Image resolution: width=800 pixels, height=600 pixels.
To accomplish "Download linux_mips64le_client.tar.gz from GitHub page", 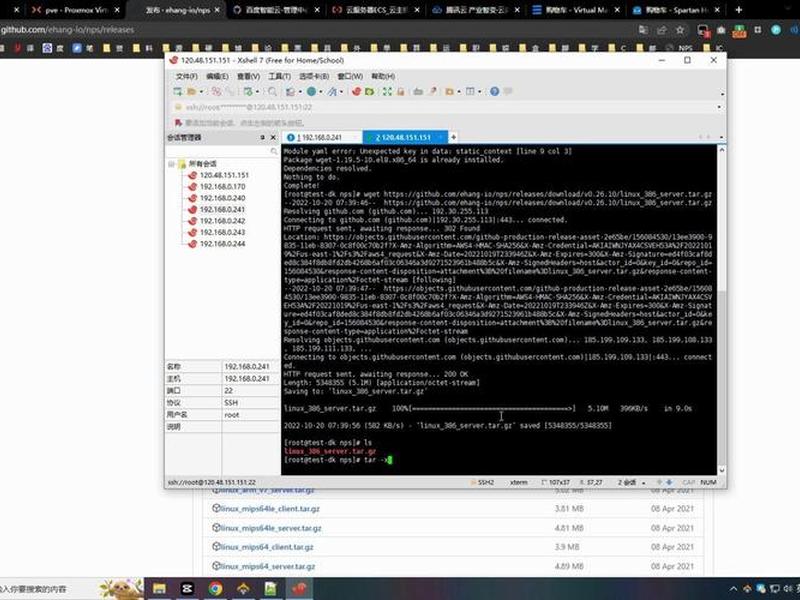I will point(270,509).
